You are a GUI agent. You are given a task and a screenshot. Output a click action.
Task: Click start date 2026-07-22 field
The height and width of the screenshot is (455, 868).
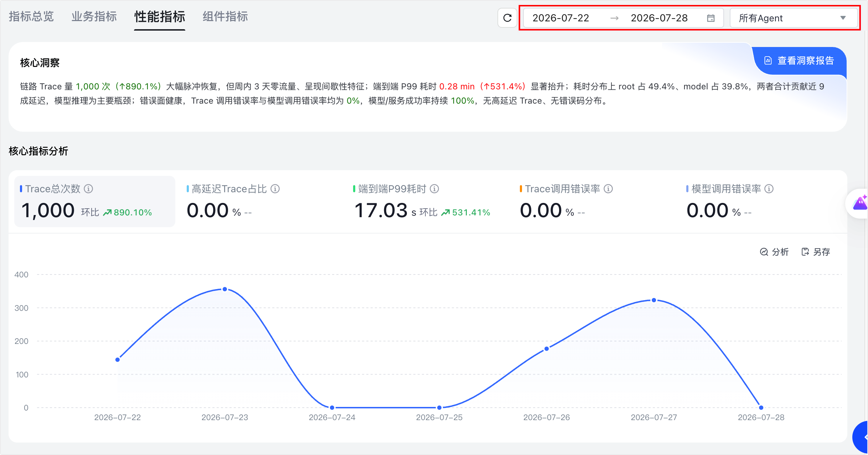(x=561, y=18)
